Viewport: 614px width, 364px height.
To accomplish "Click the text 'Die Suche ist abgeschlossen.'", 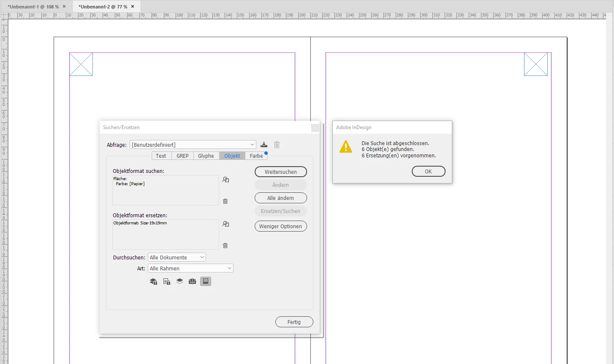I will point(395,143).
